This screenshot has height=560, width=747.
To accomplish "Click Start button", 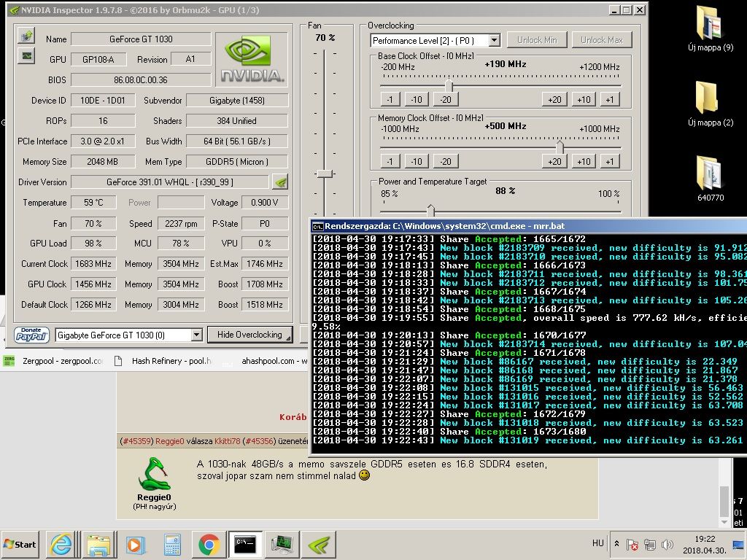I will point(20,544).
